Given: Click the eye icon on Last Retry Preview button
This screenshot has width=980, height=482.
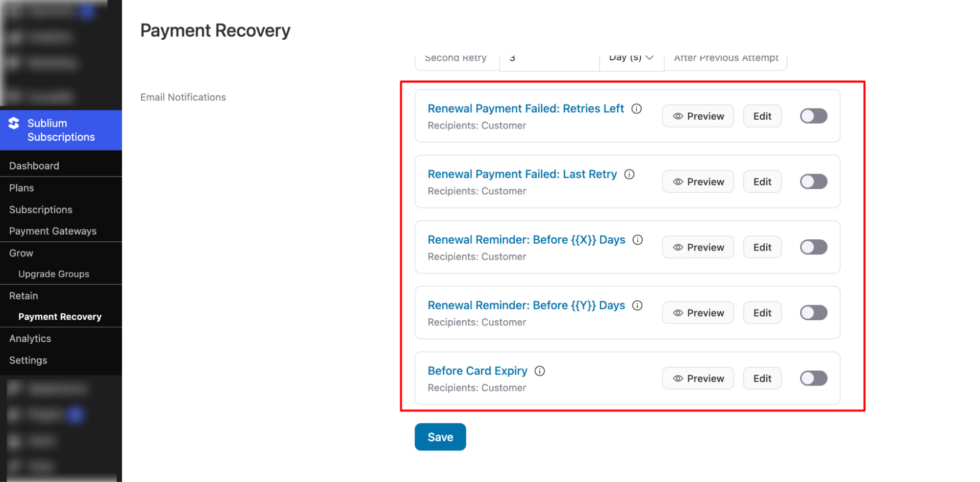Looking at the screenshot, I should [x=678, y=181].
